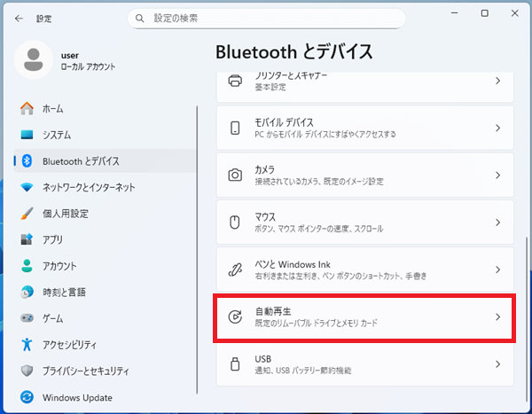Open chevron on カメラ row

(x=497, y=176)
